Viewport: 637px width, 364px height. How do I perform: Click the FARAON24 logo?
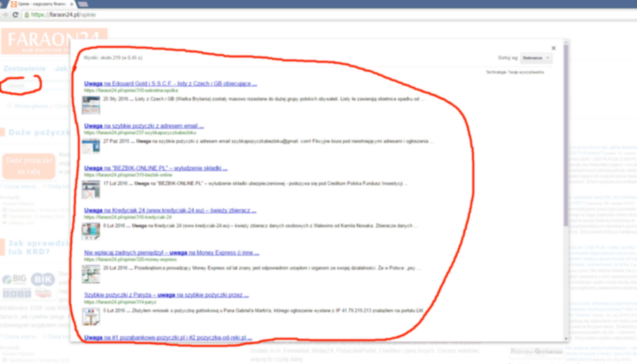click(x=54, y=41)
